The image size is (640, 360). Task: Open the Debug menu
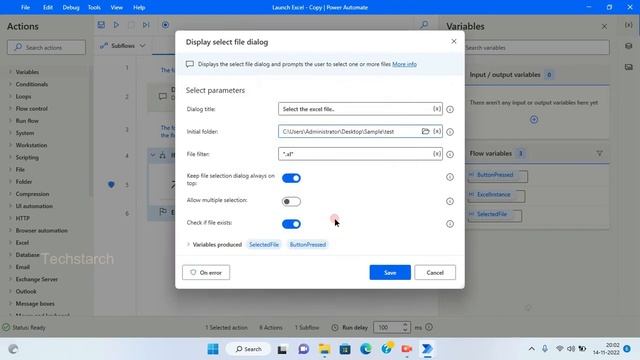[x=71, y=7]
